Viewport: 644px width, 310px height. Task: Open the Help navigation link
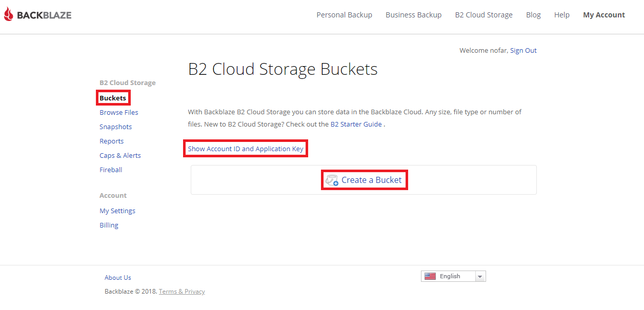(x=561, y=15)
